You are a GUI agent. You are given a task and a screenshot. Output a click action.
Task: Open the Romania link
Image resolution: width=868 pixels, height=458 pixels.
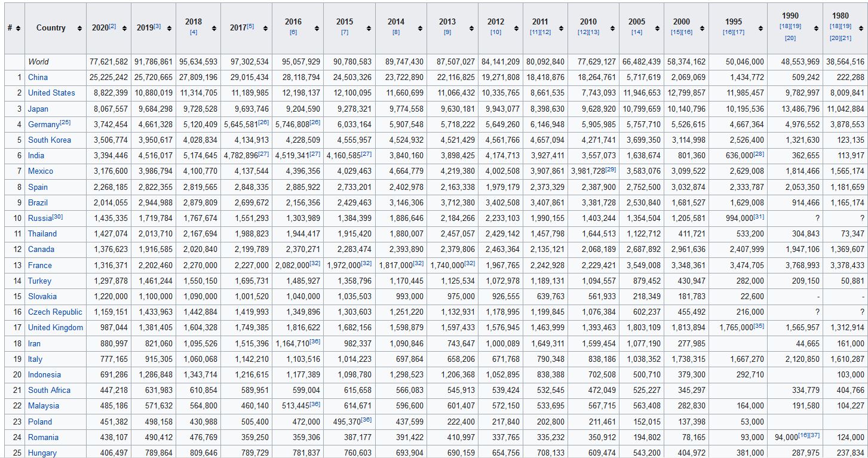(44, 437)
